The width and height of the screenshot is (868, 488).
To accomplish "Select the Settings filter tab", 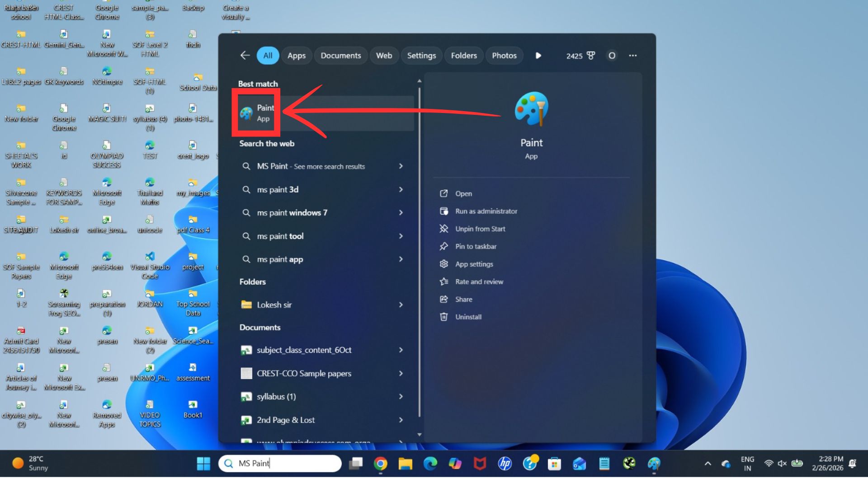I will [x=421, y=56].
